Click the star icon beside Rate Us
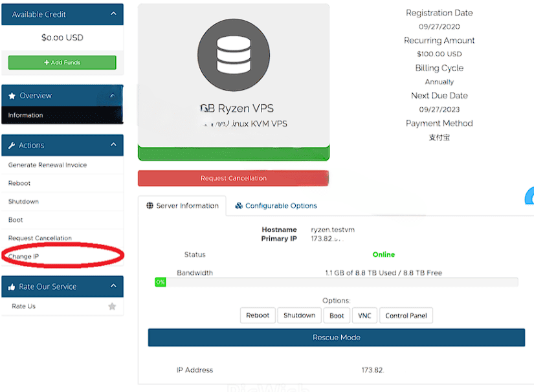The image size is (534, 392). pos(112,307)
